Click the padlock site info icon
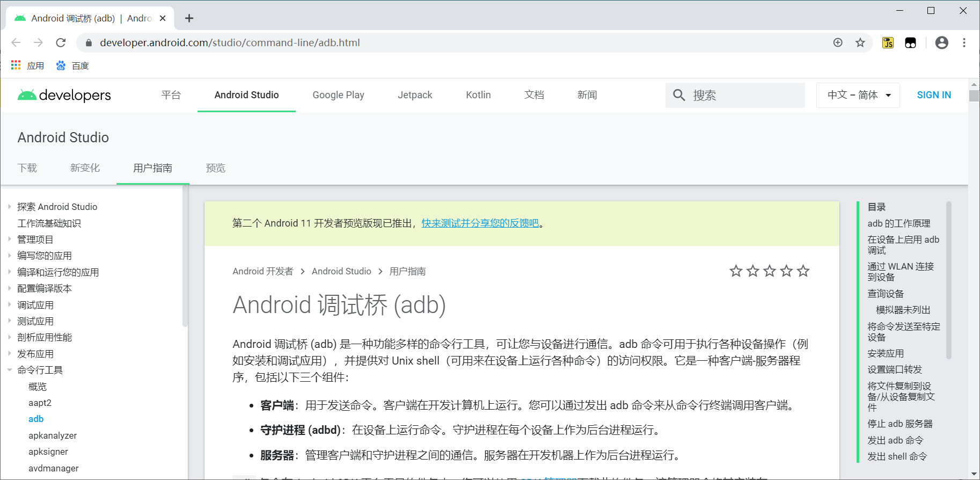The width and height of the screenshot is (980, 480). point(89,42)
